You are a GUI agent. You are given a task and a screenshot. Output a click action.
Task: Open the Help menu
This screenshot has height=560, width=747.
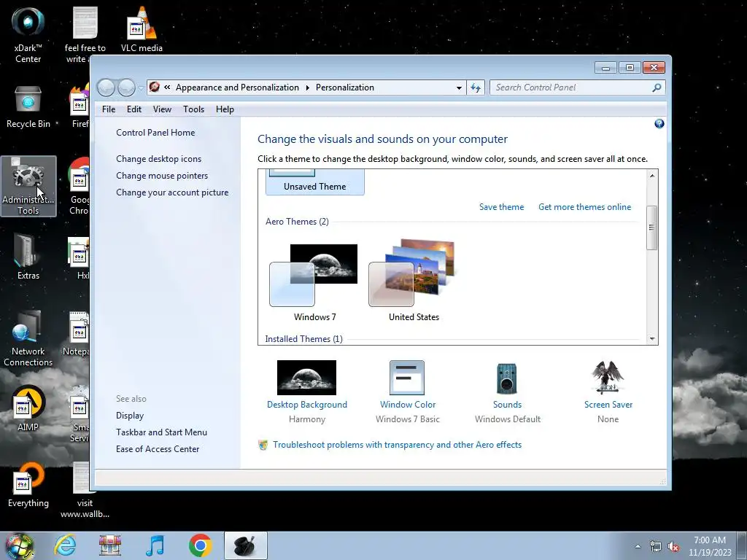225,109
